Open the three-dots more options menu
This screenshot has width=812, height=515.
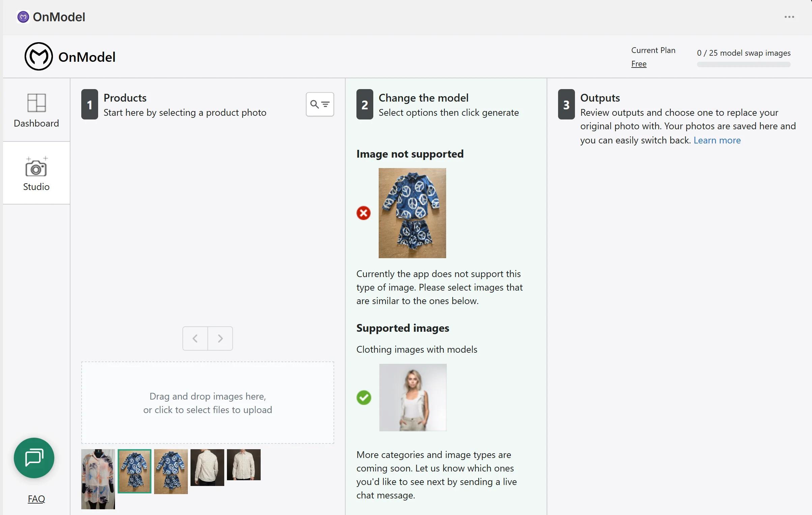(x=789, y=17)
